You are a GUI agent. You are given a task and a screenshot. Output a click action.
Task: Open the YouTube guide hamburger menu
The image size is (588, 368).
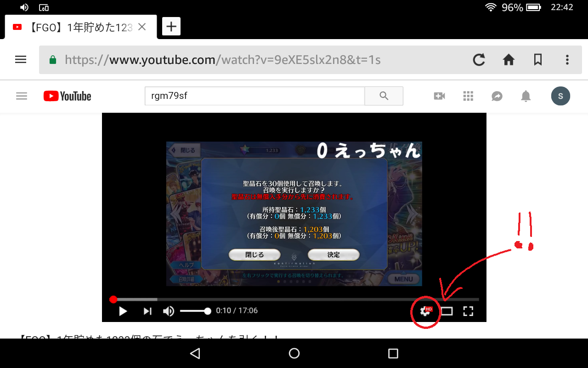tap(22, 96)
